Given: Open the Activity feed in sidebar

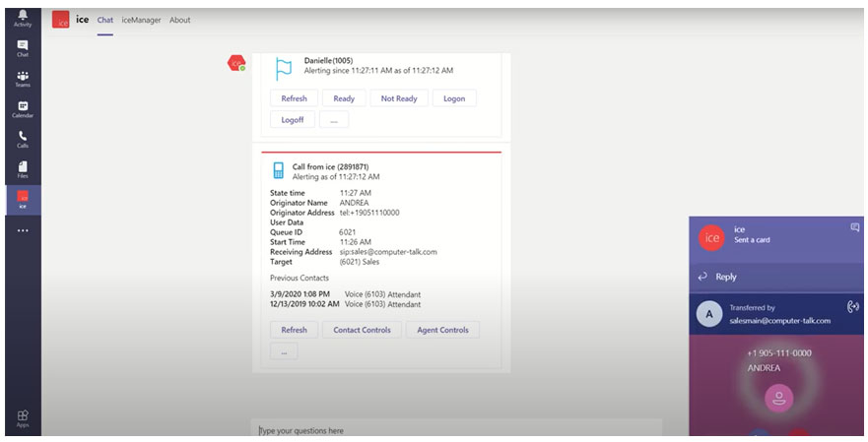Looking at the screenshot, I should 23,19.
